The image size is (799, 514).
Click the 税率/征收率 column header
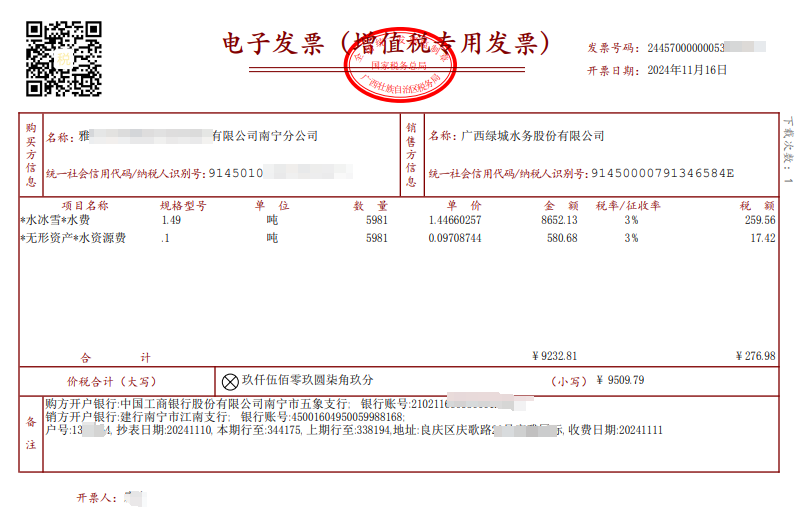pos(628,206)
